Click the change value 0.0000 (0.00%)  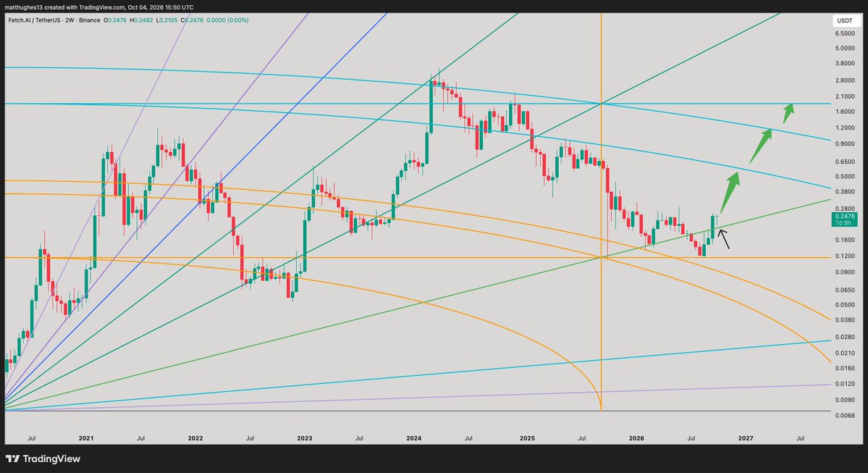coord(227,20)
